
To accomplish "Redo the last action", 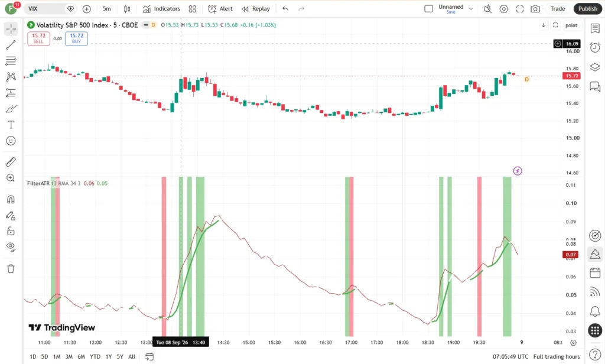I will tap(301, 8).
